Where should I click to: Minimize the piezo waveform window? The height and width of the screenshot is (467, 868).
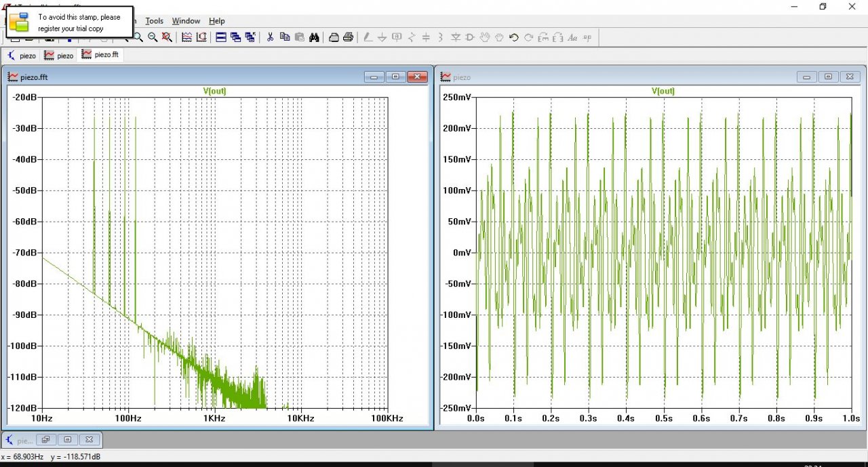[807, 77]
